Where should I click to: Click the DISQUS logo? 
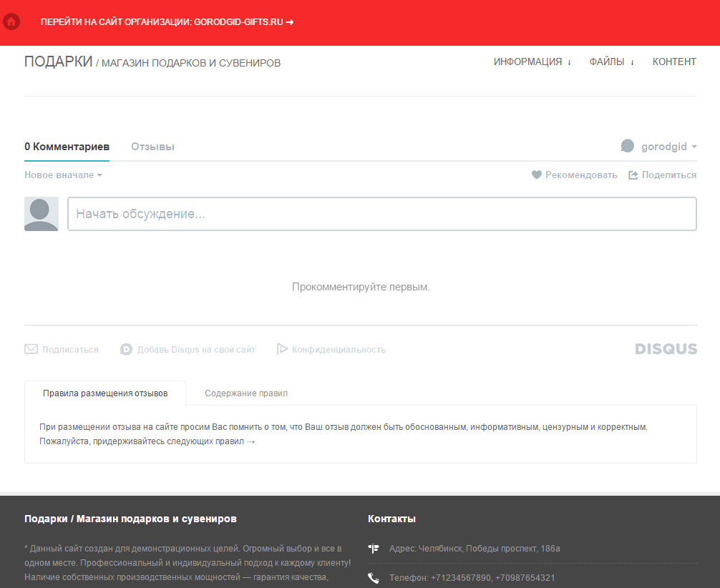[666, 349]
